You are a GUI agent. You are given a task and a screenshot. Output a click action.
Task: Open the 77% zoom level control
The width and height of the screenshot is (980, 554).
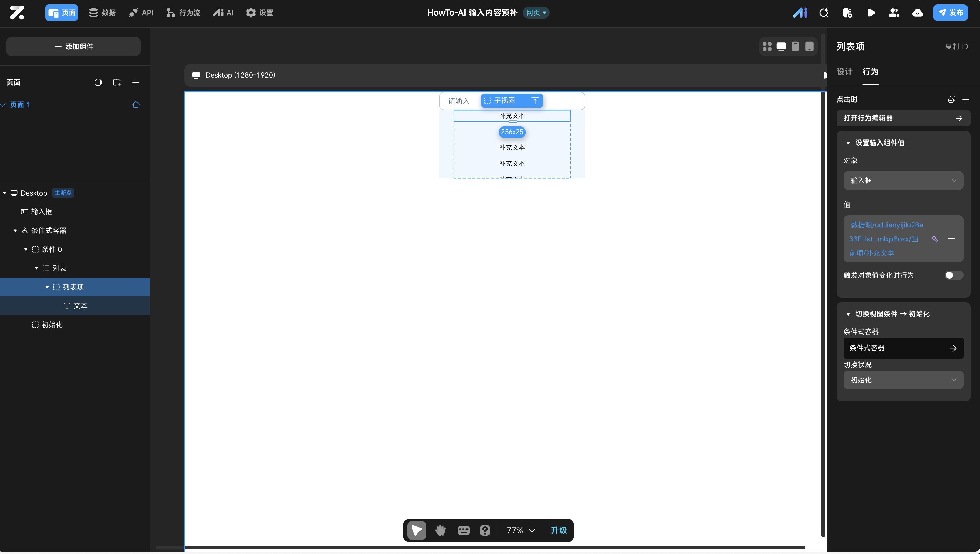pyautogui.click(x=521, y=530)
